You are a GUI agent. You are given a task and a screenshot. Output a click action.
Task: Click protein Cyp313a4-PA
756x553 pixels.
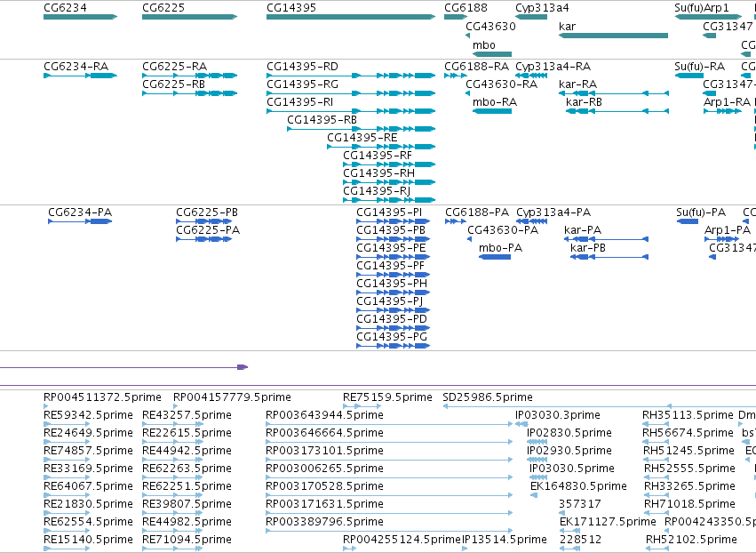click(x=553, y=212)
